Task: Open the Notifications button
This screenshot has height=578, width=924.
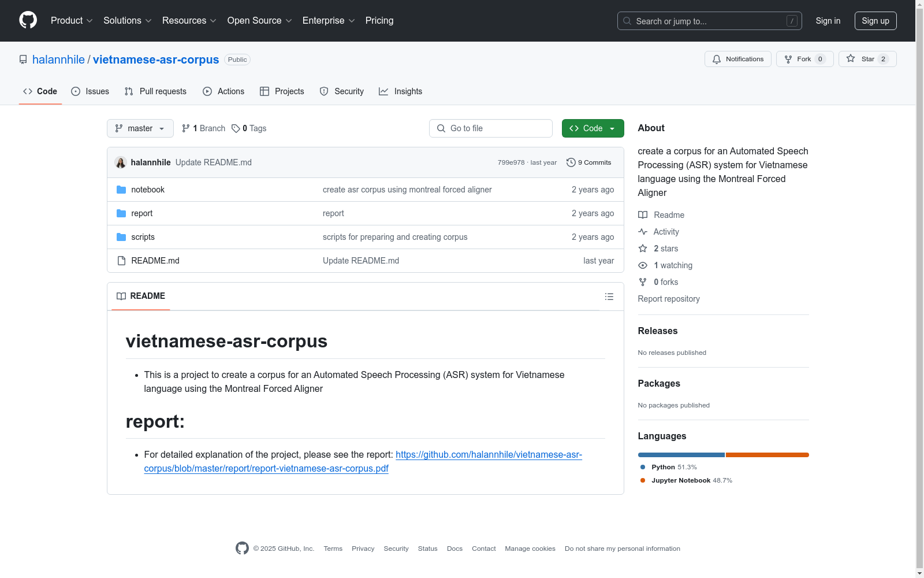Action: 738,59
